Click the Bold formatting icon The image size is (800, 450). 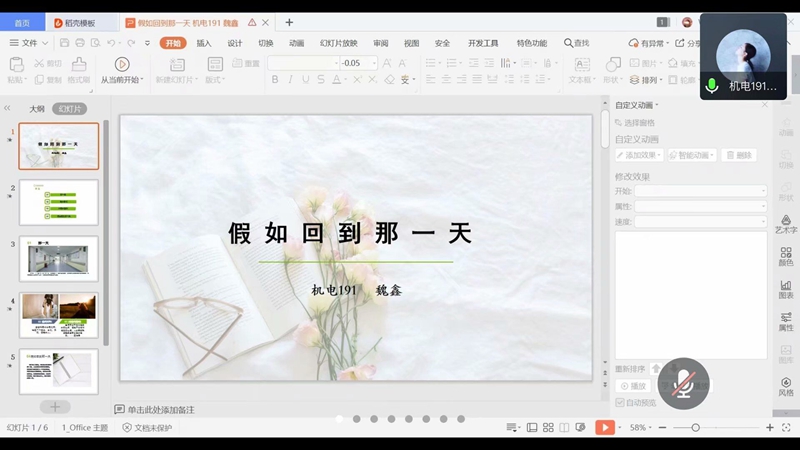coord(275,80)
